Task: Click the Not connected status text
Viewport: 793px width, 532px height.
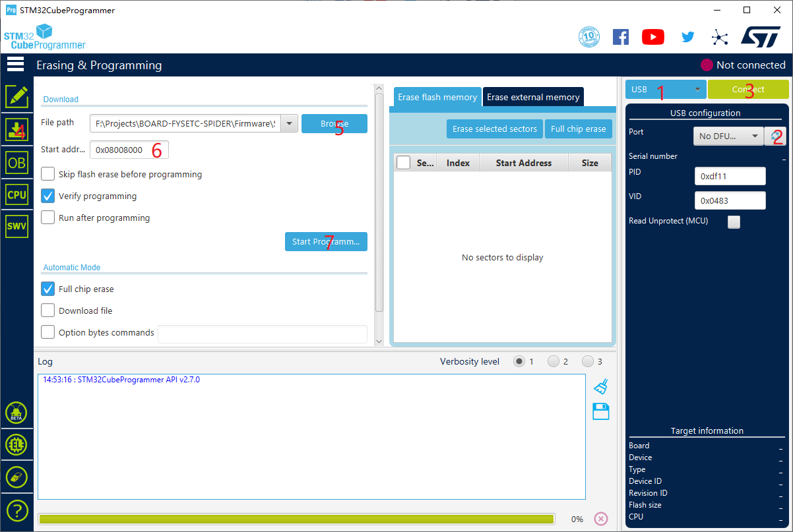Action: 751,65
